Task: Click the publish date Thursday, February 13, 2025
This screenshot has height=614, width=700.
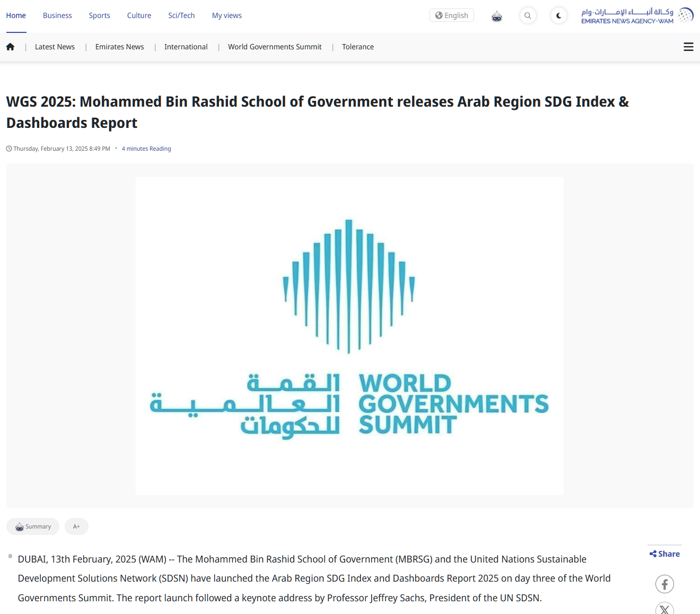Action: [x=62, y=149]
